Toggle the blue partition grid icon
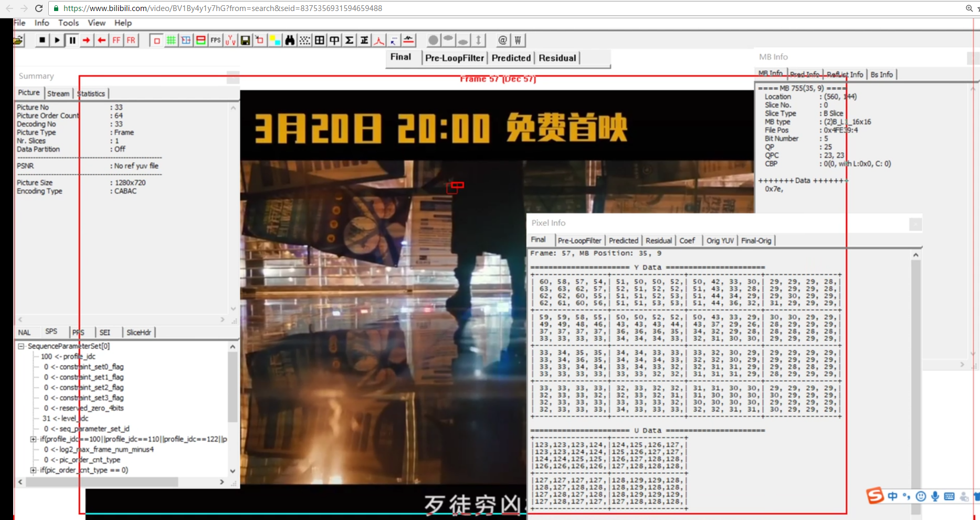980x520 pixels. coord(186,40)
